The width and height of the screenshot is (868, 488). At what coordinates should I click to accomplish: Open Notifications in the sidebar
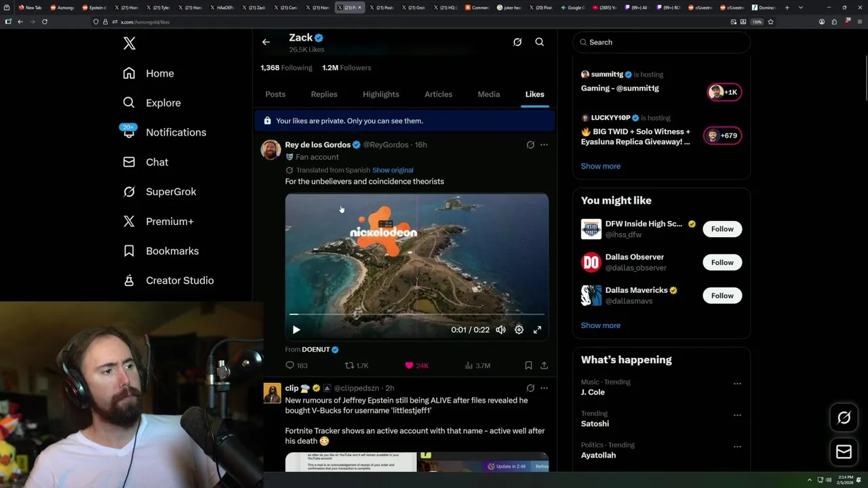click(x=164, y=132)
